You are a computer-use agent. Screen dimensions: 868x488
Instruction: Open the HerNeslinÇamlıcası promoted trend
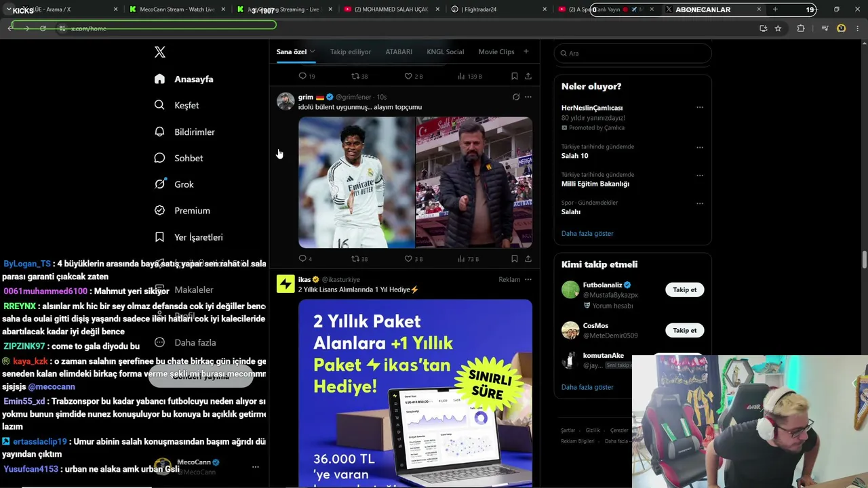click(592, 108)
